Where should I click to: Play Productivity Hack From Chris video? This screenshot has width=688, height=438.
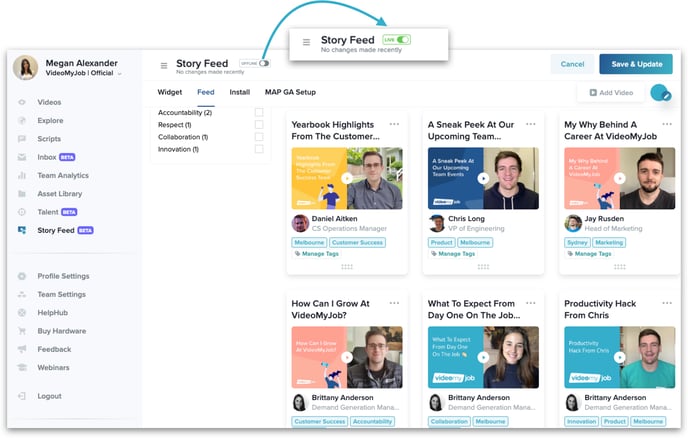(x=620, y=357)
